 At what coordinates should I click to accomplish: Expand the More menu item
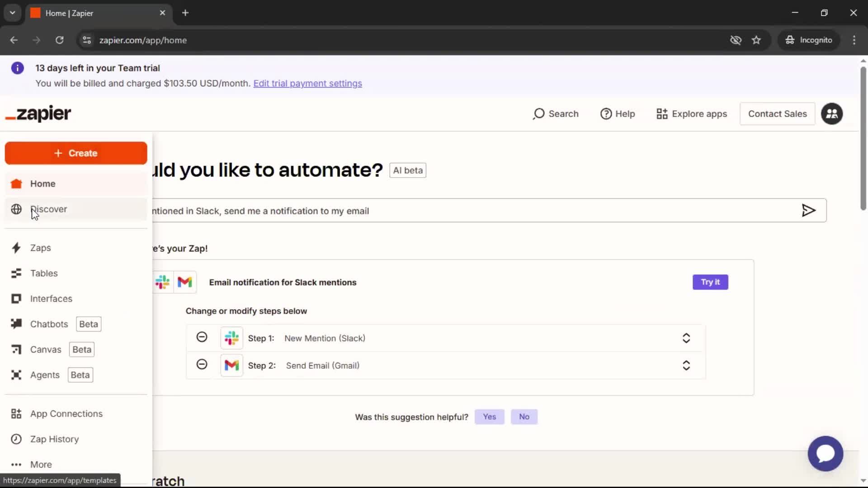coord(76,465)
